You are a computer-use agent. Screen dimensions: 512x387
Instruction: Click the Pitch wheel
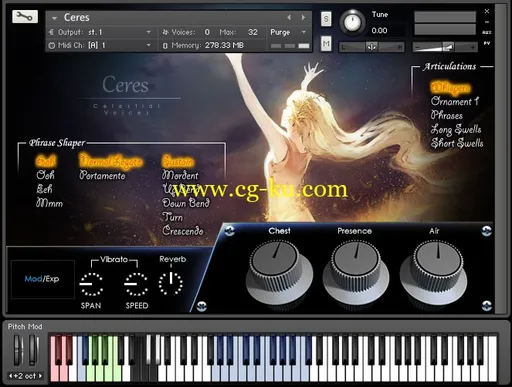click(x=18, y=351)
